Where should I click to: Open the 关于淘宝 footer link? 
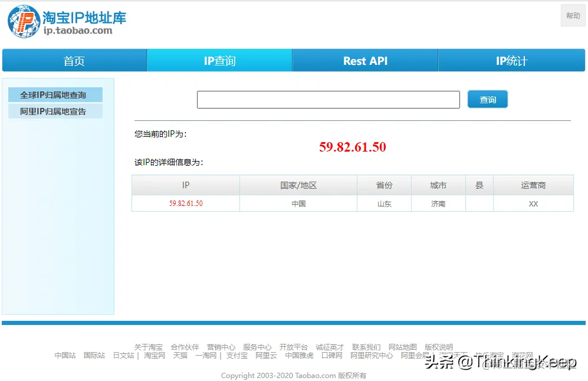149,347
